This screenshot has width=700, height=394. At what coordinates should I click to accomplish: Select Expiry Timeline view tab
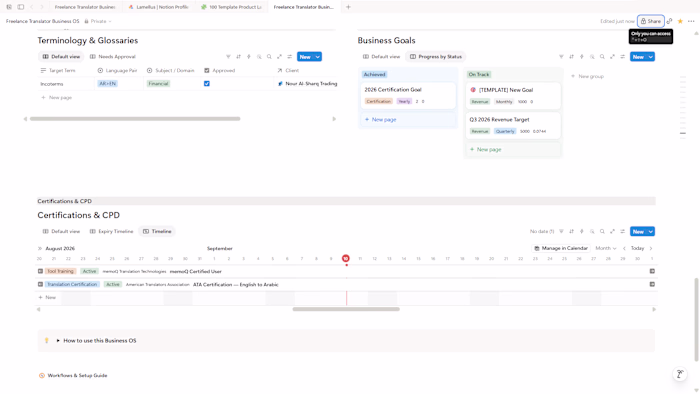[112, 231]
